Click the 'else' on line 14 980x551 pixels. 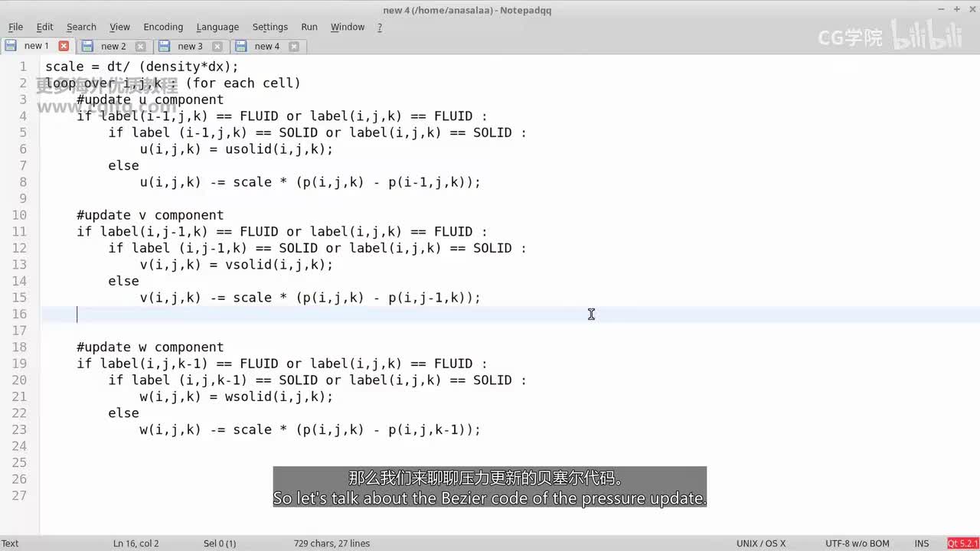[x=123, y=281]
